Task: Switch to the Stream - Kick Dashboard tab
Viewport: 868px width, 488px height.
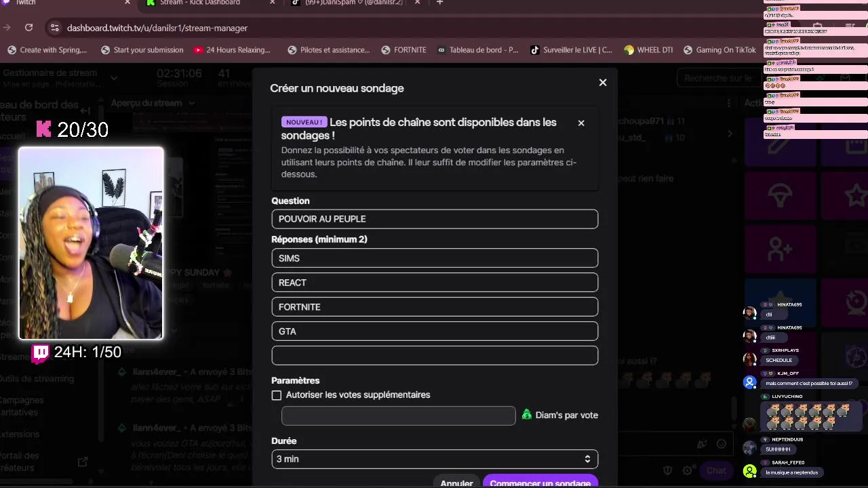Action: tap(212, 3)
